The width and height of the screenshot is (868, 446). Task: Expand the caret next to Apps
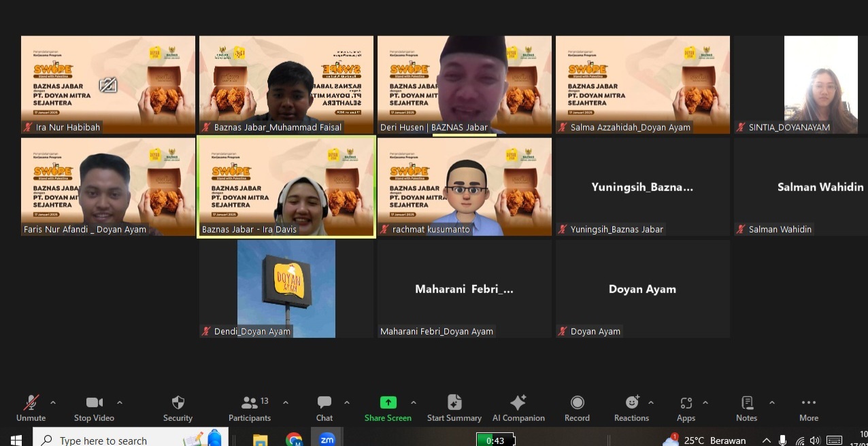pos(705,402)
